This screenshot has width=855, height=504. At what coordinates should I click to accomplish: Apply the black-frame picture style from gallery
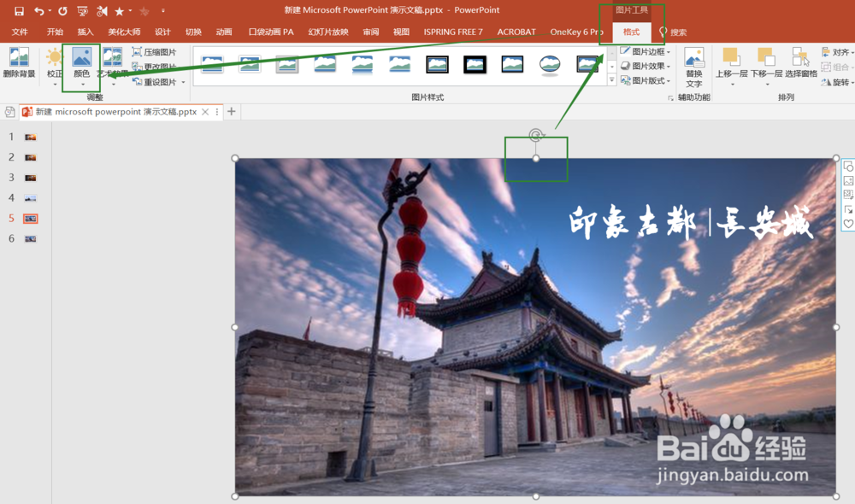click(475, 64)
